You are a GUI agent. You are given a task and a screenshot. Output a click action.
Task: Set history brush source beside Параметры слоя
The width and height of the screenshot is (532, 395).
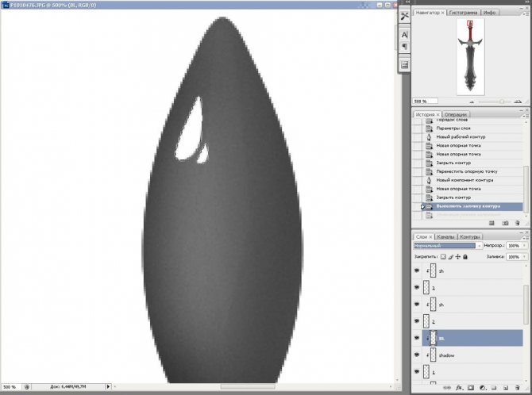pos(418,128)
